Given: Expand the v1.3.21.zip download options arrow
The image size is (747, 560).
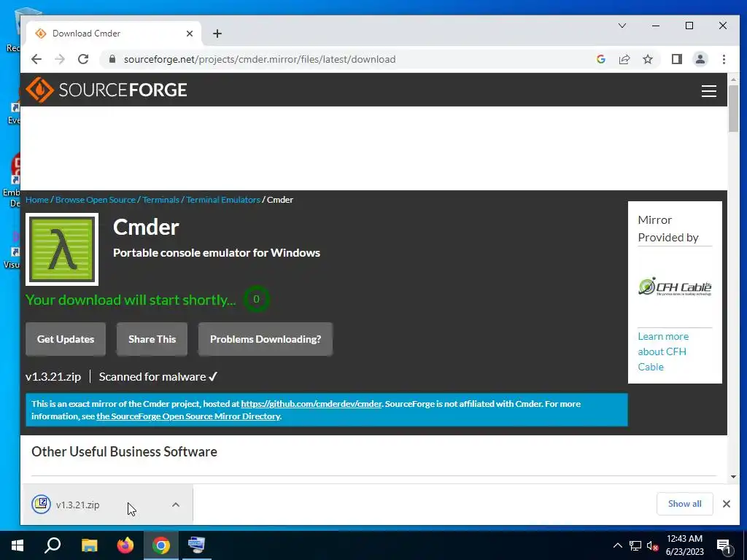Looking at the screenshot, I should pyautogui.click(x=176, y=505).
